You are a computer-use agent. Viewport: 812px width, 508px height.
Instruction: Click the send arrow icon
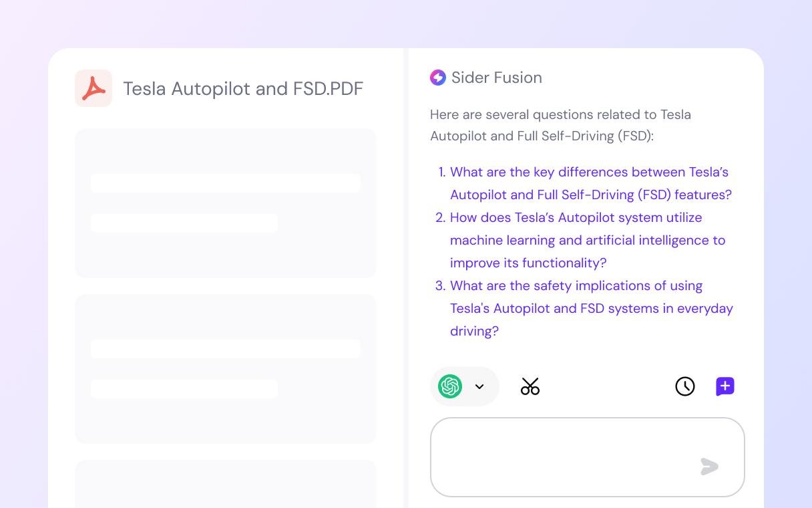tap(709, 467)
